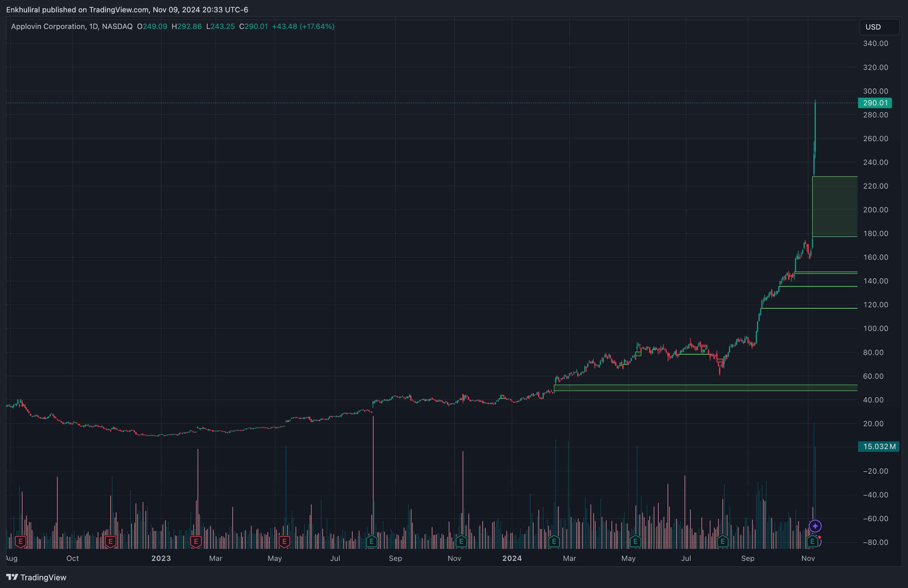Image resolution: width=908 pixels, height=588 pixels.
Task: Open red earnings marker near May 2023
Action: coord(284,541)
